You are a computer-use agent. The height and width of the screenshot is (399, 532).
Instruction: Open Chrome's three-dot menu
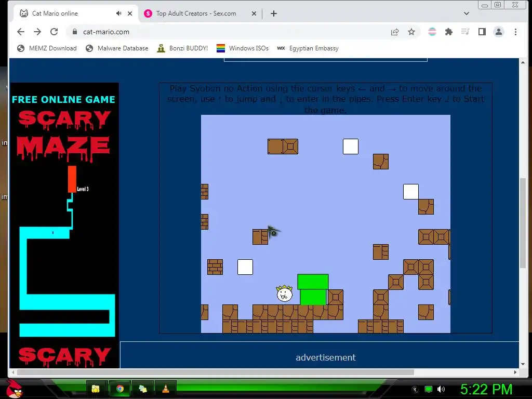tap(515, 32)
